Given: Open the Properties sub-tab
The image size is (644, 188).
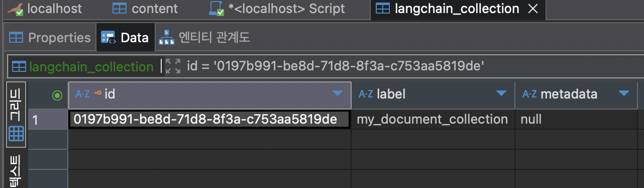Looking at the screenshot, I should click(50, 37).
